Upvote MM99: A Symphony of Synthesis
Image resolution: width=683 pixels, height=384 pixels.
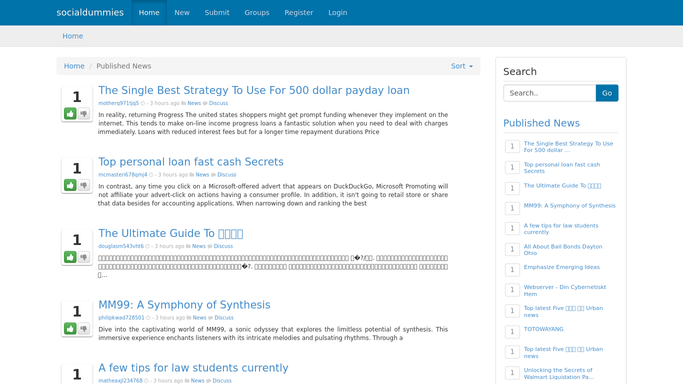[70, 328]
